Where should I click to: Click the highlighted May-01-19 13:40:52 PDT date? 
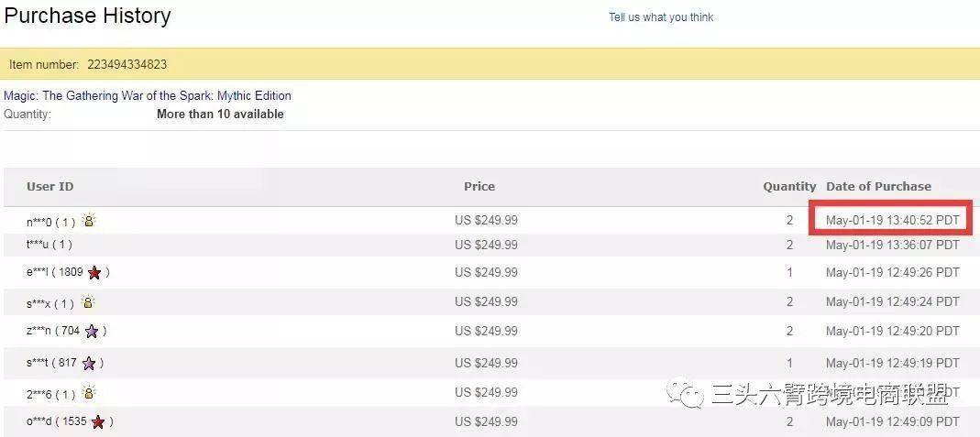[891, 221]
